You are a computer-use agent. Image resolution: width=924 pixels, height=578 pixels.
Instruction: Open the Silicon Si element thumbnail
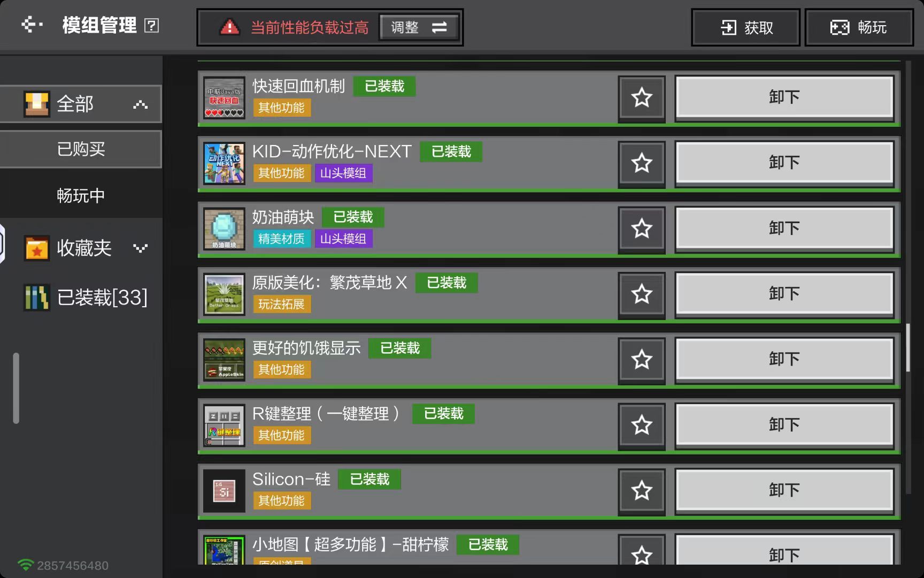click(224, 491)
